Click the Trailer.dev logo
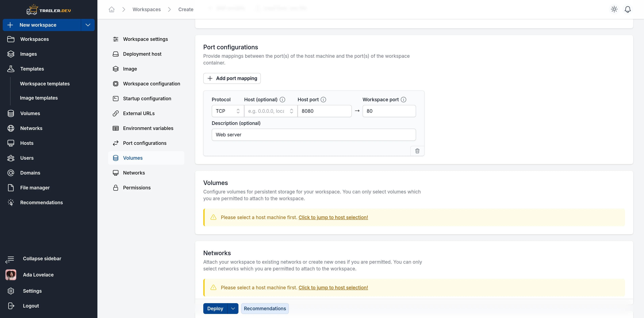644x318 pixels. tap(49, 10)
